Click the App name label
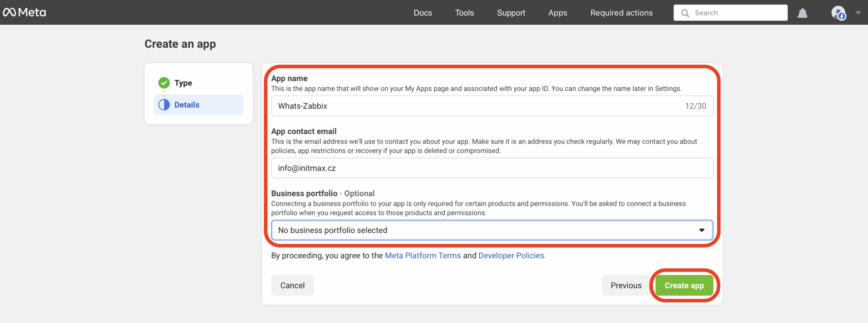The width and height of the screenshot is (868, 323). point(289,78)
